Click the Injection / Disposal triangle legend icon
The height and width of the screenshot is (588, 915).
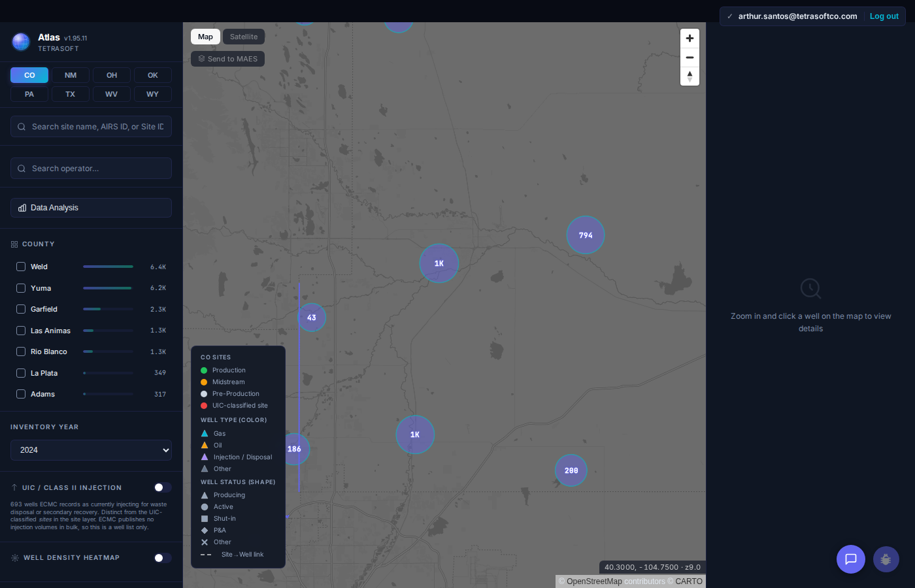[205, 457]
